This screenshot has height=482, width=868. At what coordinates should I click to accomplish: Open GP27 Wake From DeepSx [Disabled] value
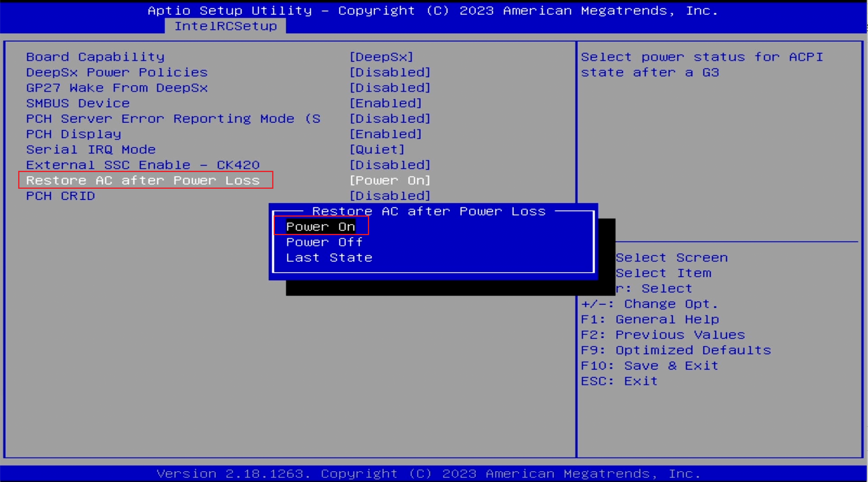(390, 88)
